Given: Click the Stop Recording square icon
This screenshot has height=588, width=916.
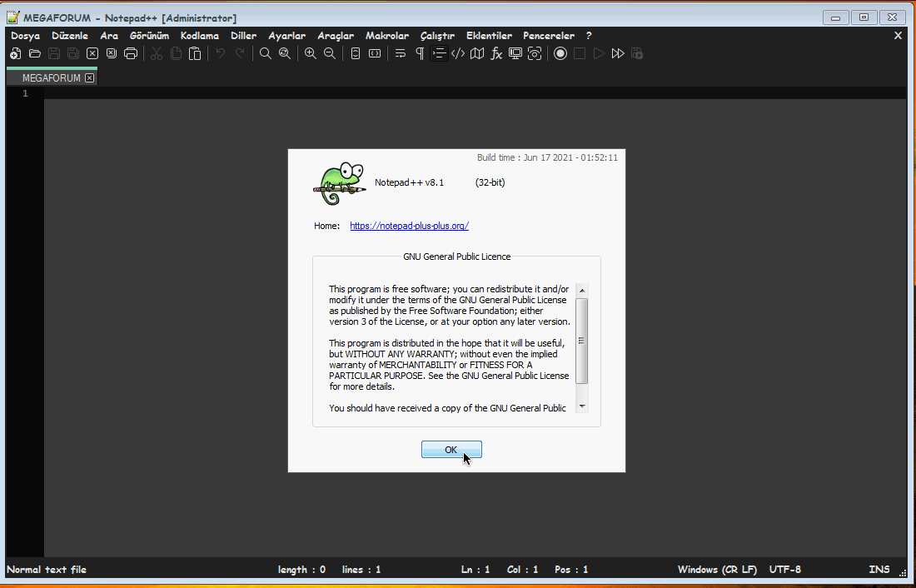Looking at the screenshot, I should [x=580, y=54].
